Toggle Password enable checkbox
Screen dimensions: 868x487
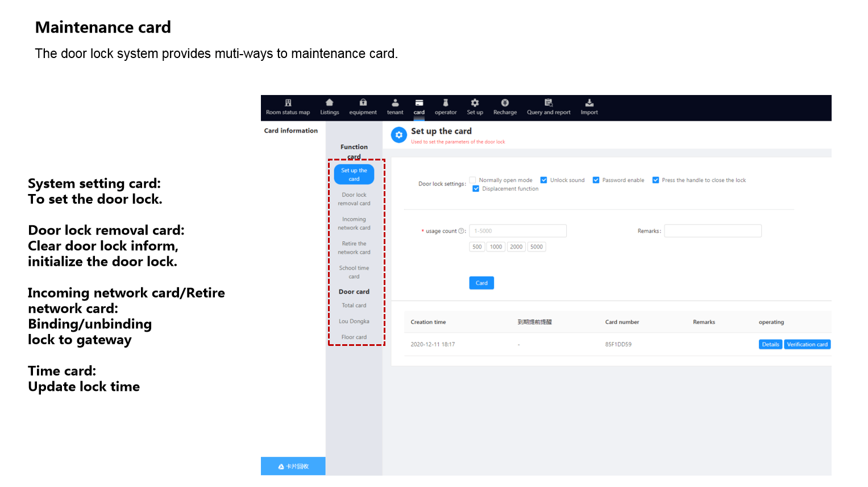[596, 180]
